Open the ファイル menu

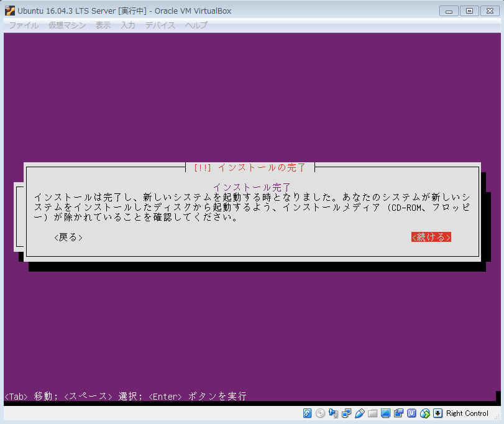[24, 25]
